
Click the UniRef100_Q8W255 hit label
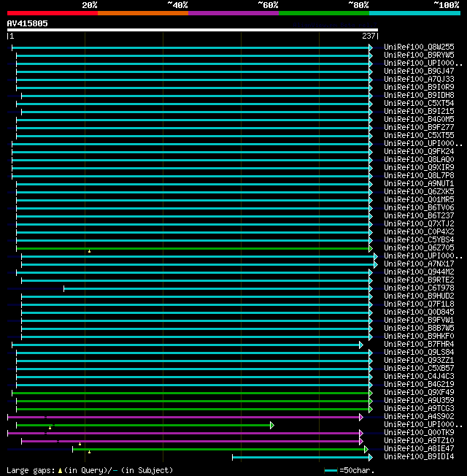click(419, 47)
